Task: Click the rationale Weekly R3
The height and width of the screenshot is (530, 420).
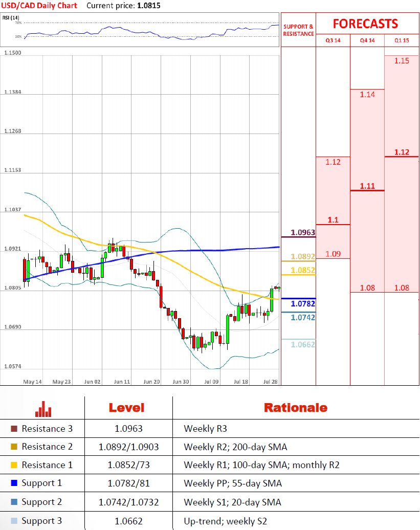Action: coord(206,429)
